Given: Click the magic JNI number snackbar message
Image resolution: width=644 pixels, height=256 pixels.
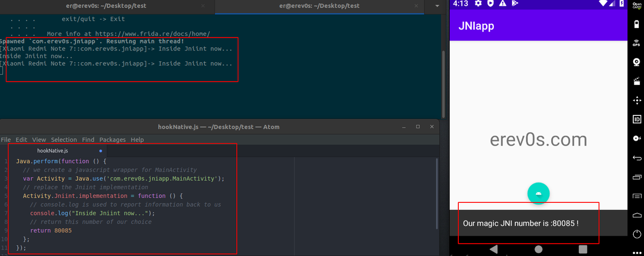Looking at the screenshot, I should tap(521, 223).
